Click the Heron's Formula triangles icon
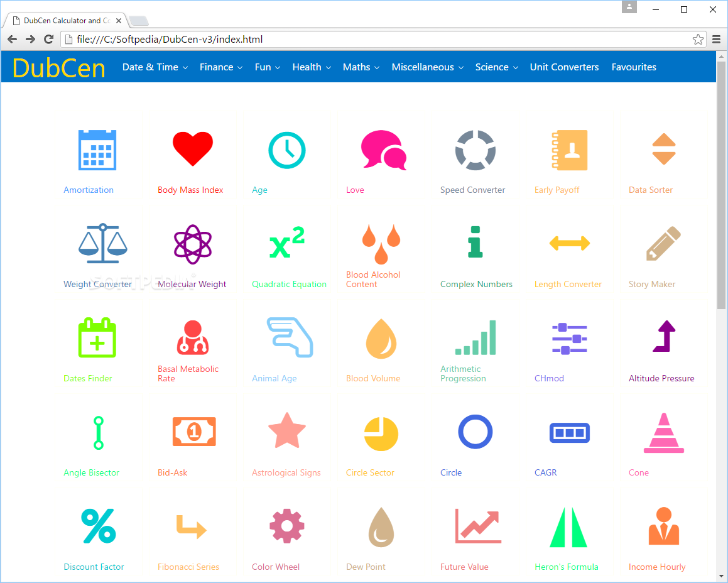 click(x=568, y=527)
